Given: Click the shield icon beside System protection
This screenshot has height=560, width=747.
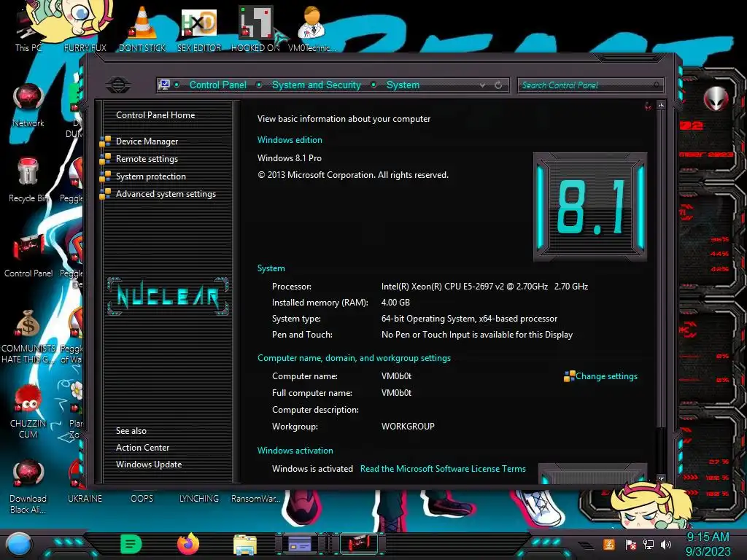Looking at the screenshot, I should pos(105,176).
